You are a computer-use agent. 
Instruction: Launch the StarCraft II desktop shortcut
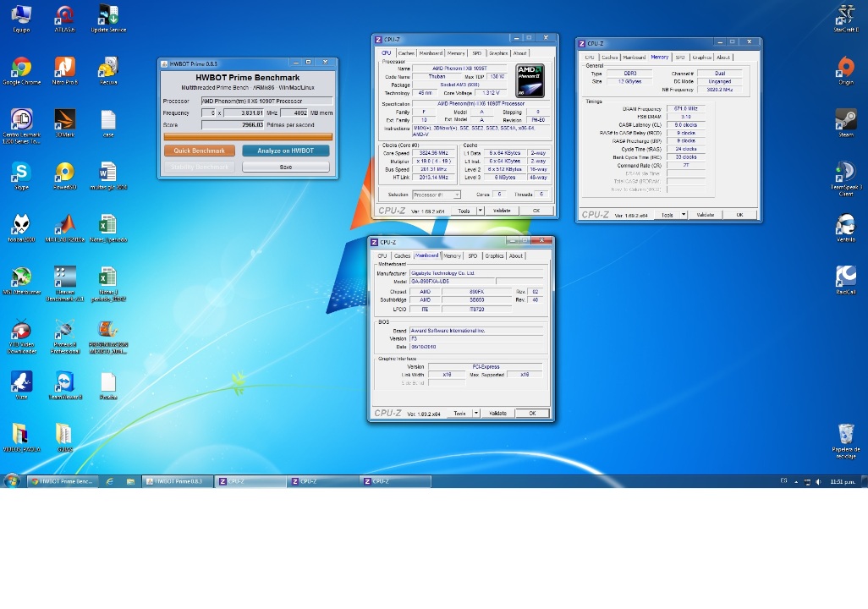(x=846, y=19)
